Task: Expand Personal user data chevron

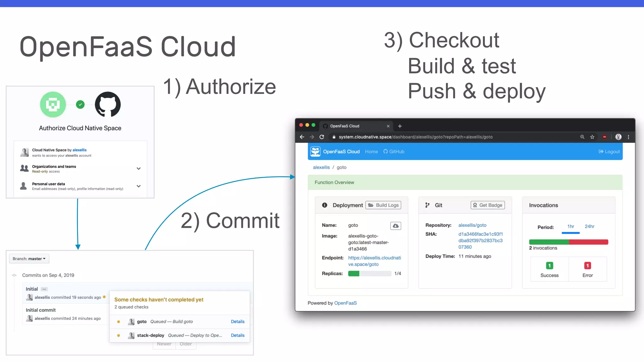Action: coord(138,186)
